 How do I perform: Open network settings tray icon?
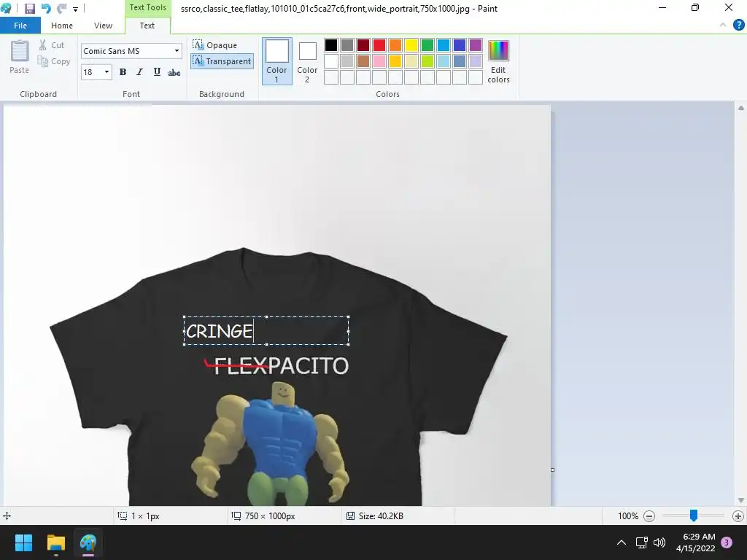[641, 542]
